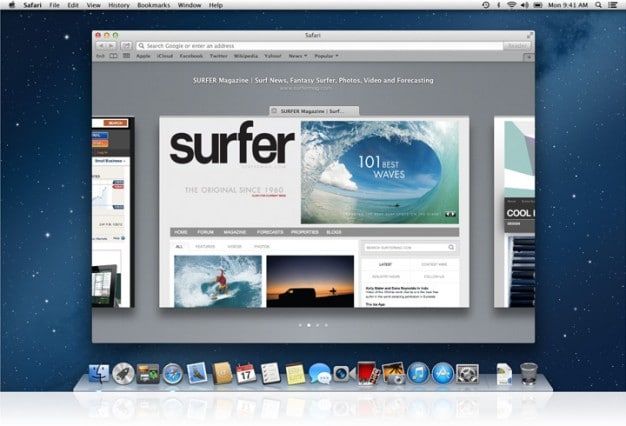Open the Wikipedia bookmark link
This screenshot has width=626, height=426.
point(246,56)
